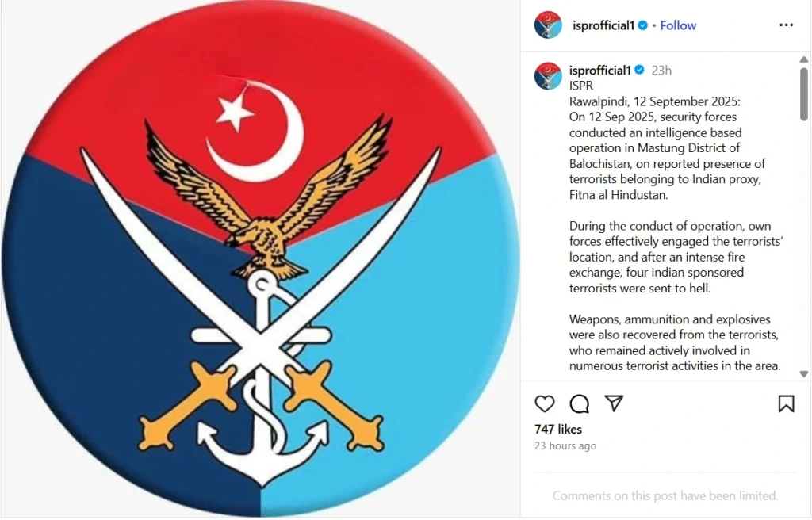Save the post with the bookmark icon

pyautogui.click(x=786, y=404)
